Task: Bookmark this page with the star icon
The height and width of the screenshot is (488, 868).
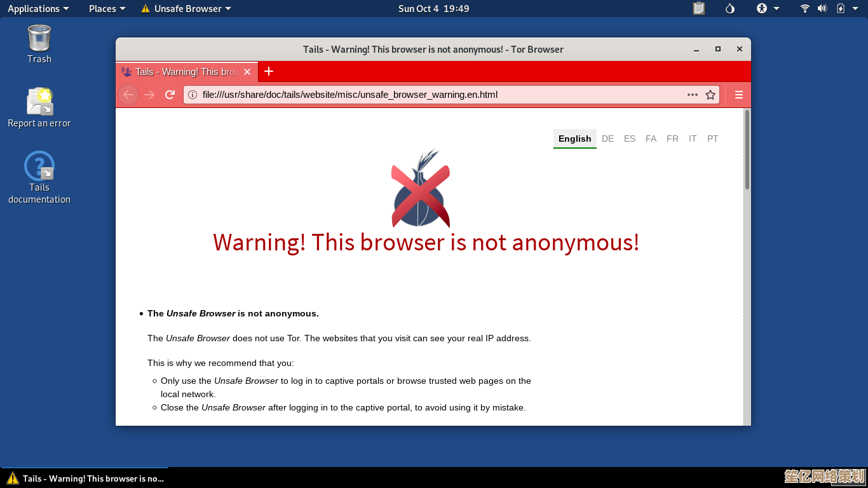Action: tap(710, 95)
